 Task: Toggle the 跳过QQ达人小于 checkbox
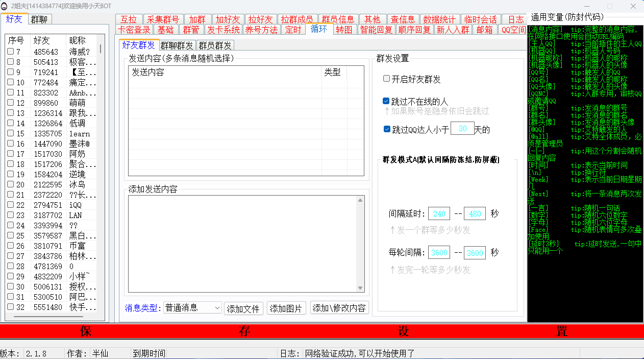click(387, 129)
